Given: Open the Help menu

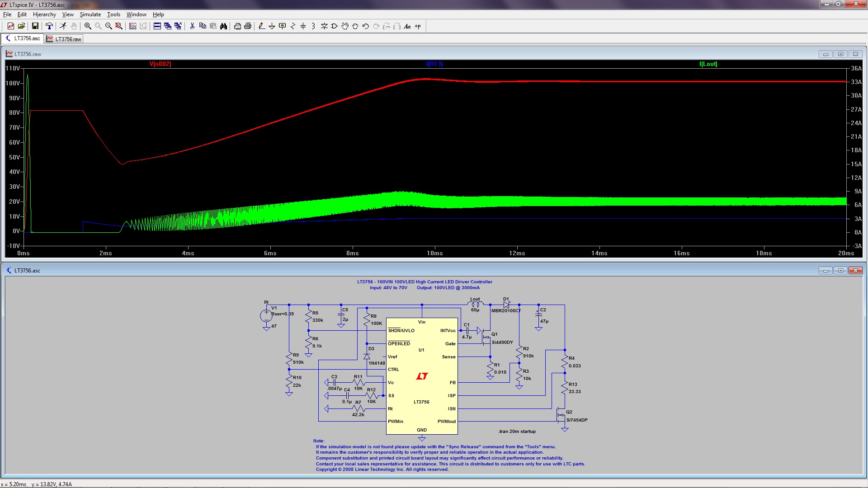Looking at the screenshot, I should click(x=158, y=14).
